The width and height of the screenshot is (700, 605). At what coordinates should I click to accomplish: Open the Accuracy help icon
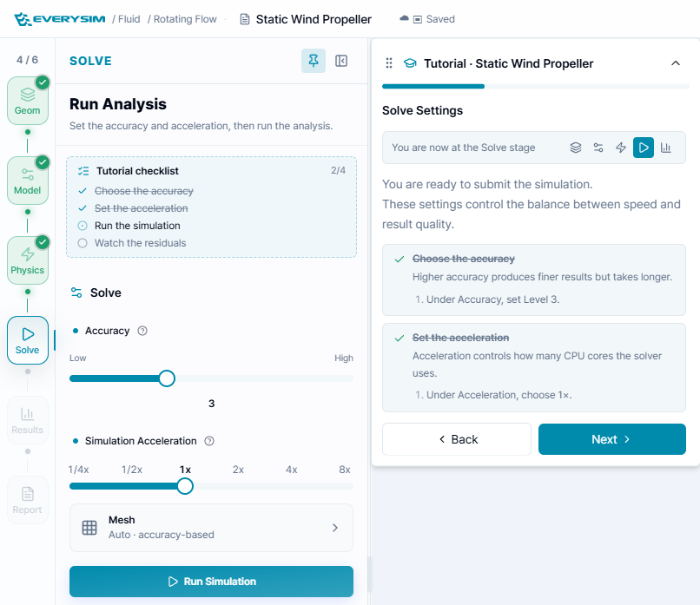pos(142,331)
